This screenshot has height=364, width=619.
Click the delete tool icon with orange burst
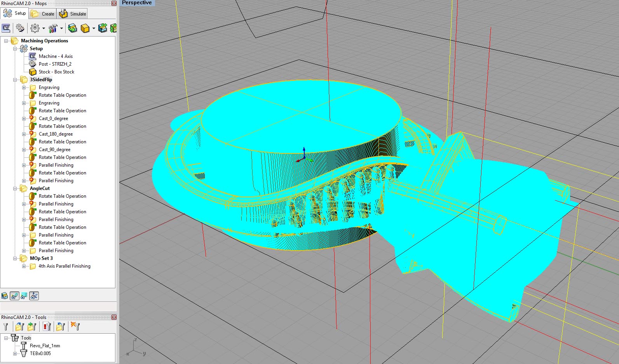coord(75,327)
